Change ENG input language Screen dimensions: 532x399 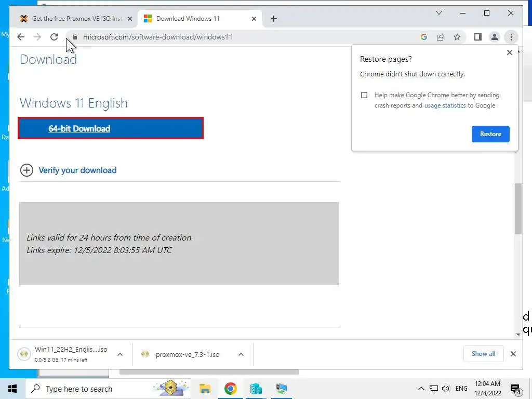tap(461, 389)
